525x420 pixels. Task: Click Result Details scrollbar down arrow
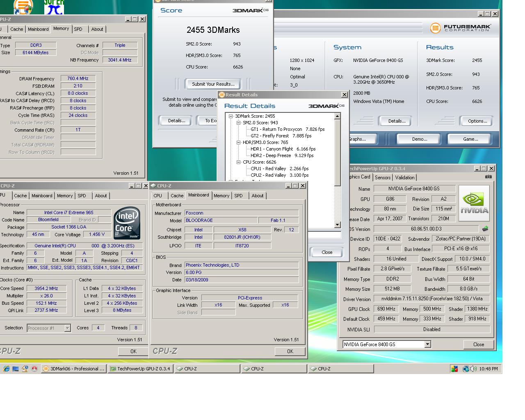pos(337,225)
